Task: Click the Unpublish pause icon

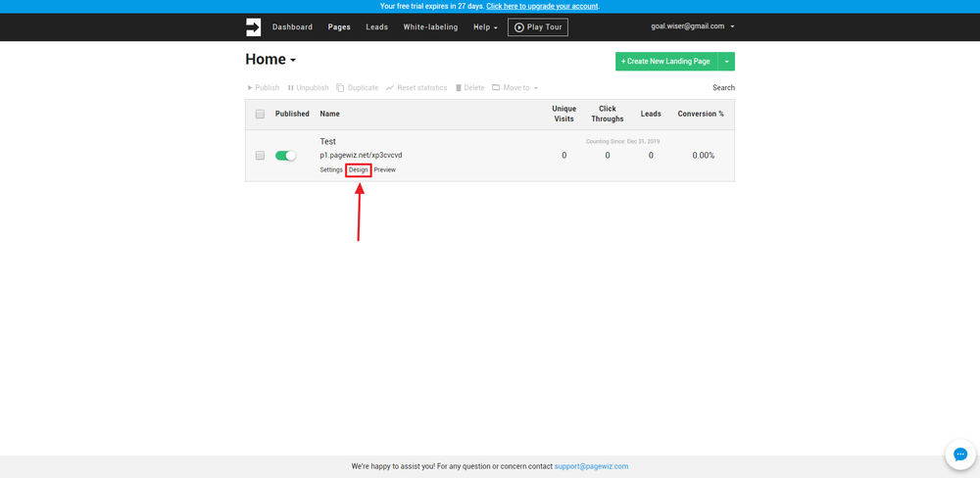Action: click(291, 88)
